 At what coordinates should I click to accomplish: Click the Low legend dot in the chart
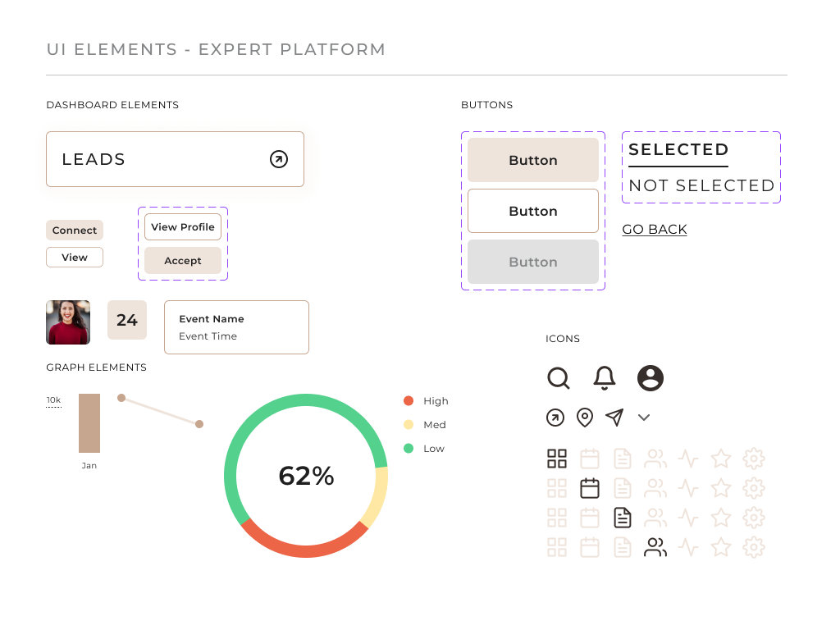click(x=408, y=449)
